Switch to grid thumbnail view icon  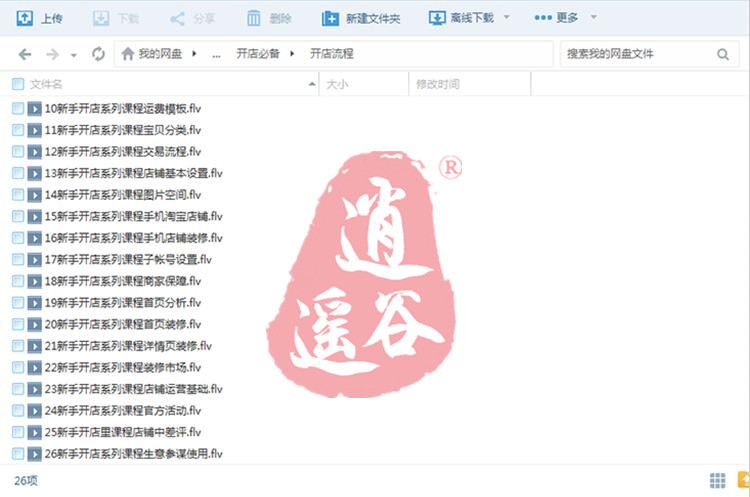717,480
